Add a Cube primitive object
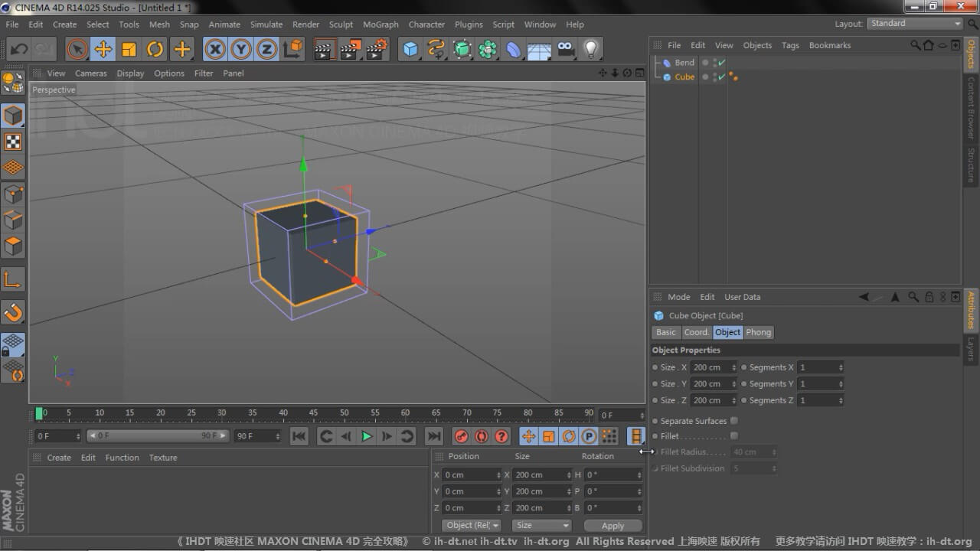 411,50
